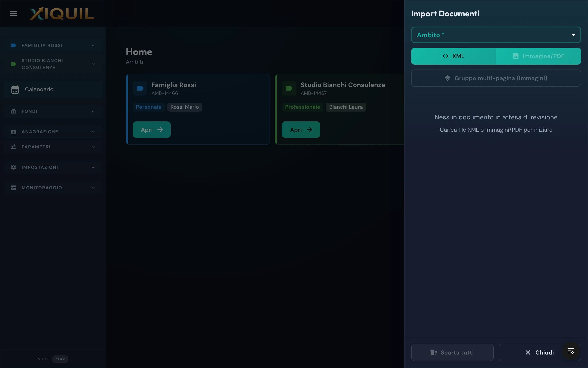This screenshot has width=588, height=368.
Task: Click the XIQUIL logo
Action: [x=62, y=14]
